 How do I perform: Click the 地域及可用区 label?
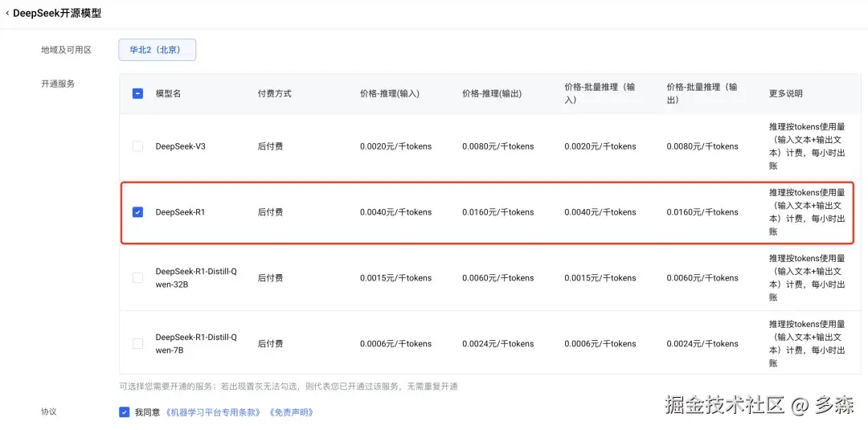tap(67, 50)
